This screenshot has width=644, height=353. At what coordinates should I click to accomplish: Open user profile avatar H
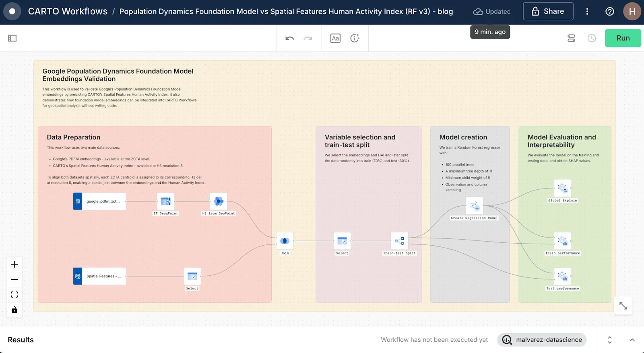pyautogui.click(x=632, y=11)
